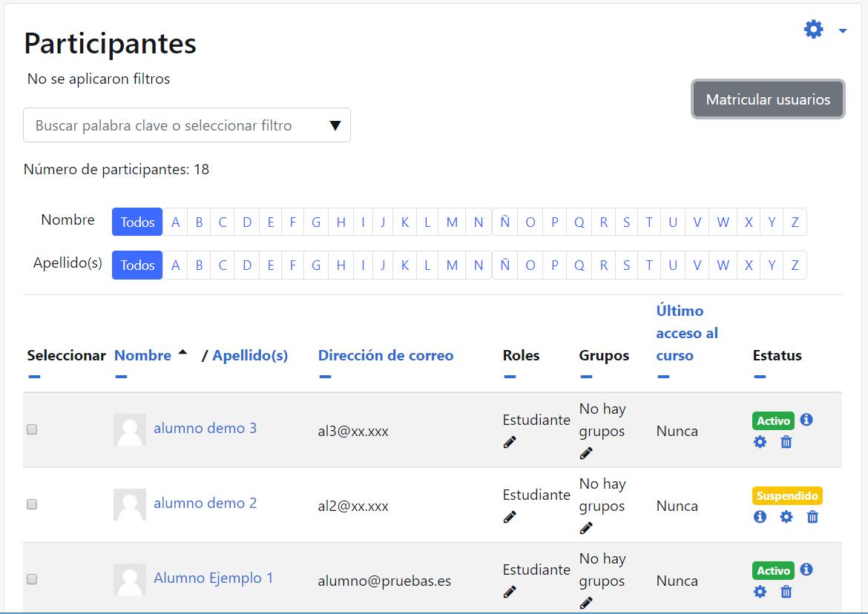Viewport: 868px width, 614px height.
Task: Edit roles pencil for Alumno Ejemplo 1
Action: (x=510, y=592)
